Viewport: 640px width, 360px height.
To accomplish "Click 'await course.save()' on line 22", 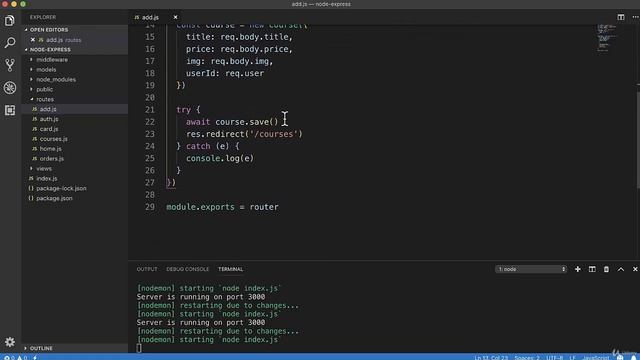I will [232, 122].
